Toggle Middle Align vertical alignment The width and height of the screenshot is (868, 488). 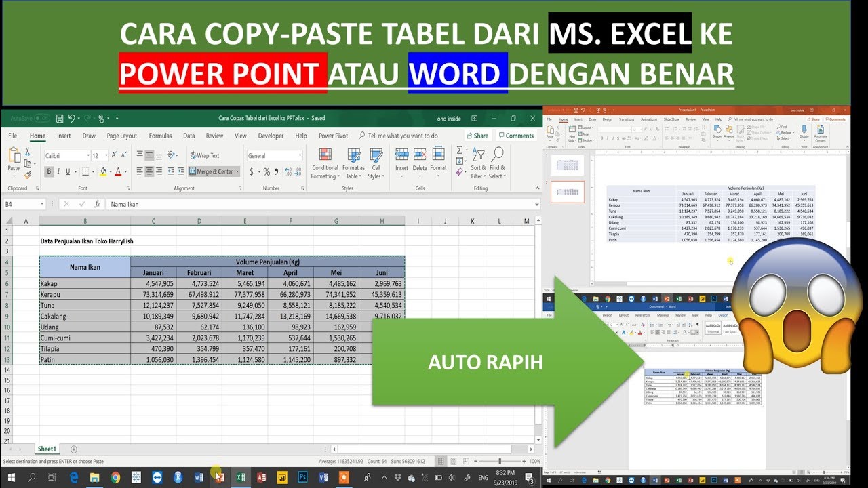point(149,155)
